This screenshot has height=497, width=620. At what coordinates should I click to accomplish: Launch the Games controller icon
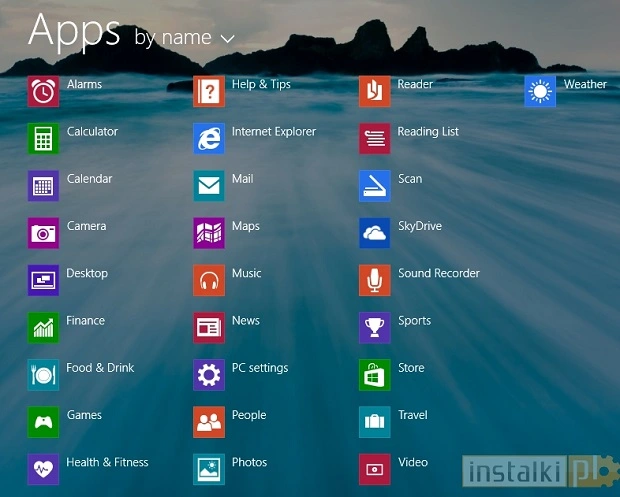pyautogui.click(x=43, y=422)
